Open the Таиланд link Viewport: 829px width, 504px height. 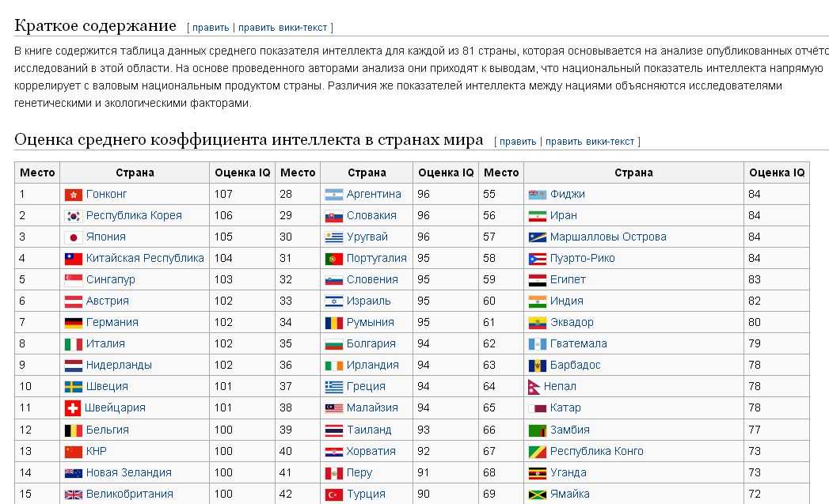pos(369,430)
